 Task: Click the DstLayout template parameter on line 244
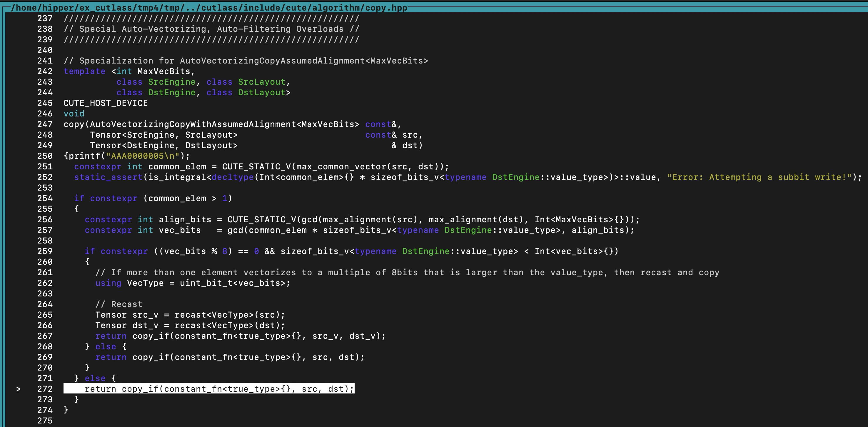tap(261, 93)
